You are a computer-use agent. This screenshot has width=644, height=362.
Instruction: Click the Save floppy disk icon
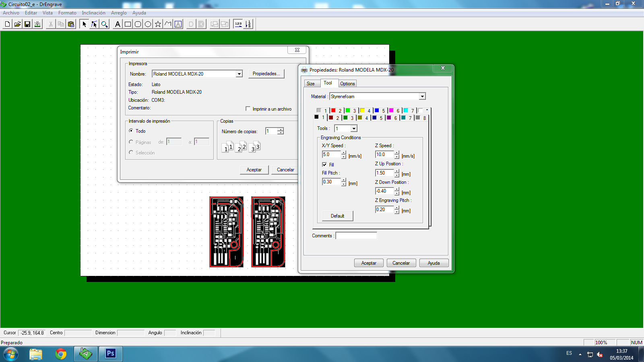27,24
